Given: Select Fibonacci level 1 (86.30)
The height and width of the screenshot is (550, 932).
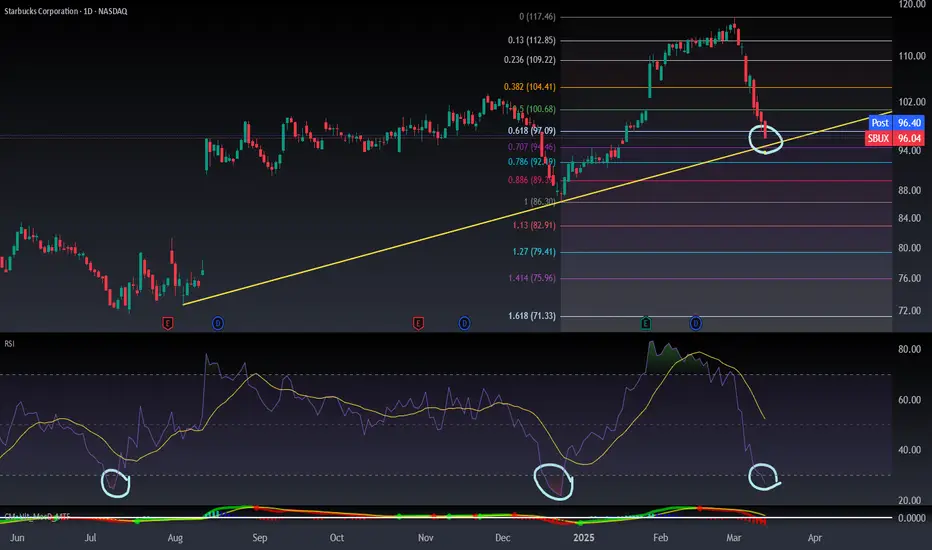Looking at the screenshot, I should tap(540, 202).
